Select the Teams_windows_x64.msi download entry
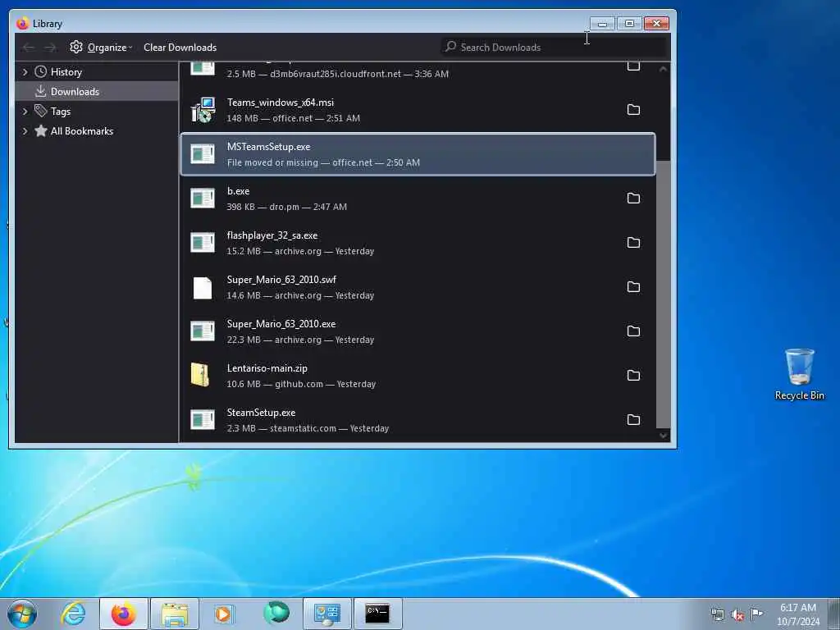The width and height of the screenshot is (840, 630). pos(418,110)
